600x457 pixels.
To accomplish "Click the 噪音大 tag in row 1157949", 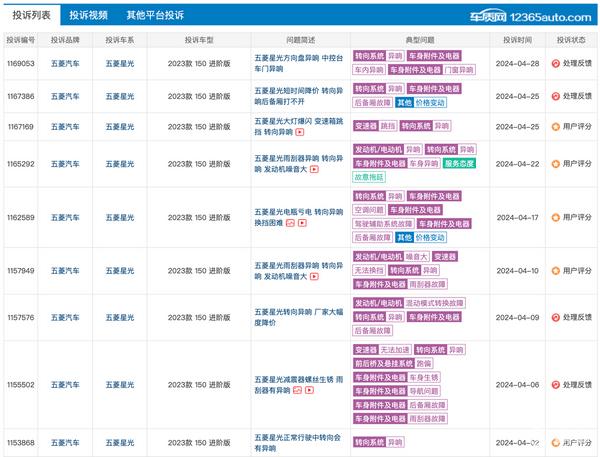I will (417, 256).
